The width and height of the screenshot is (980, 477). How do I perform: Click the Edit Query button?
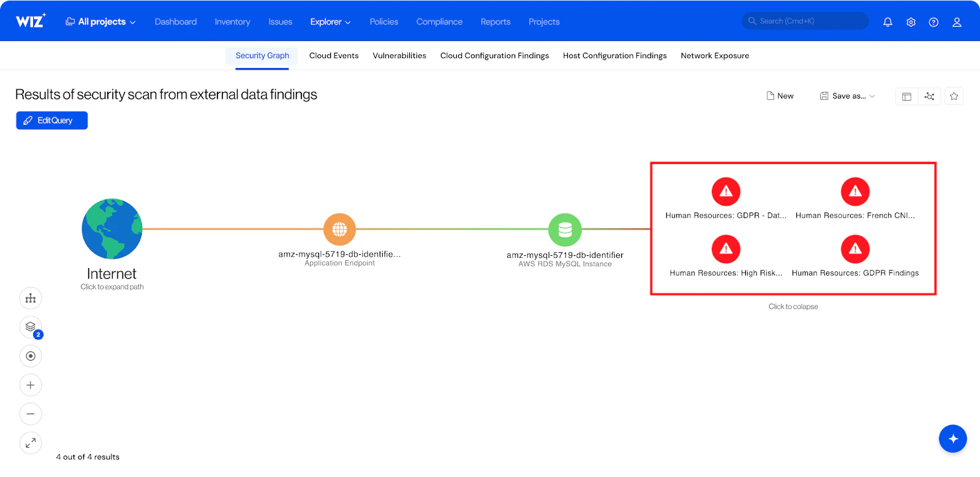point(52,121)
